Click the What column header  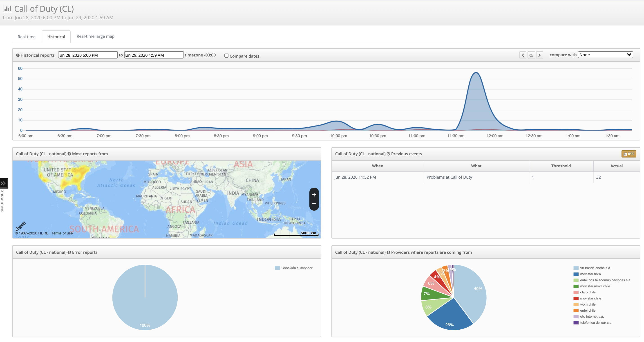[x=476, y=166]
